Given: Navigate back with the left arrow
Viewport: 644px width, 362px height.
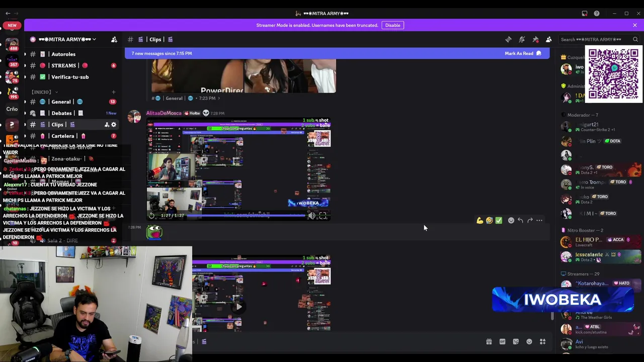Looking at the screenshot, I should point(7,14).
